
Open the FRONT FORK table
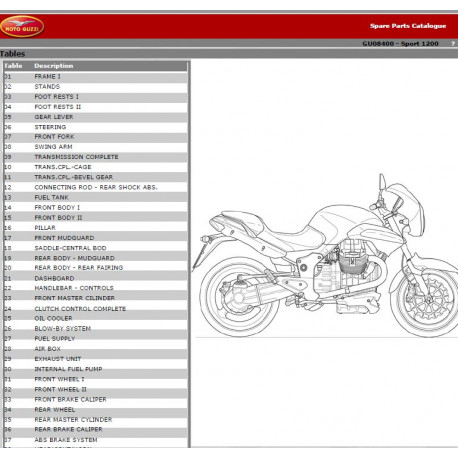[96, 137]
